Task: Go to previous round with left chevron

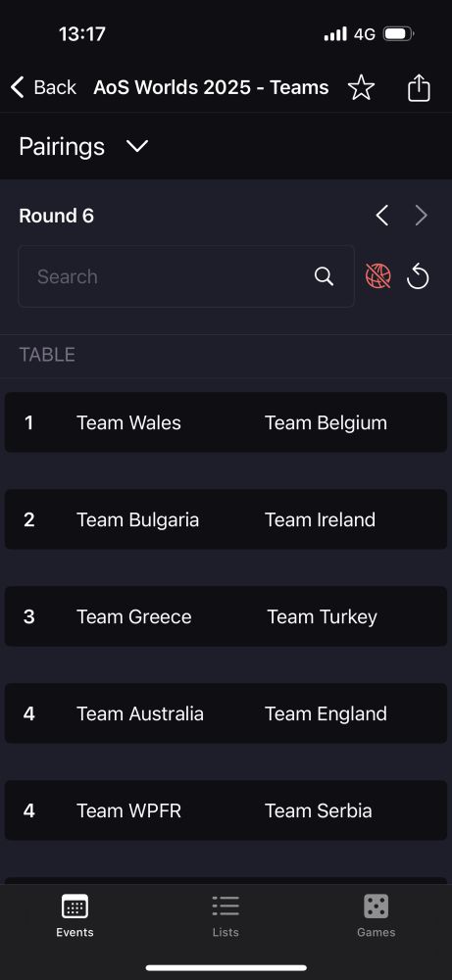Action: [x=382, y=216]
